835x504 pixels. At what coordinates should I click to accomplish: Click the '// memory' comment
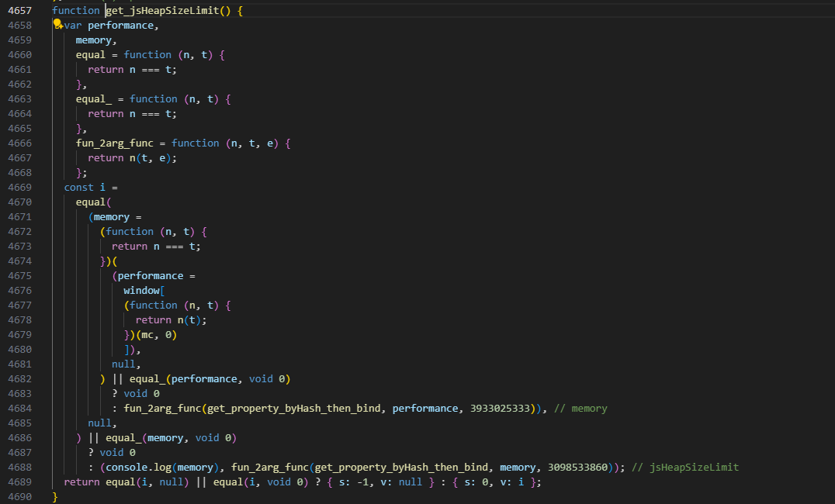click(x=580, y=408)
